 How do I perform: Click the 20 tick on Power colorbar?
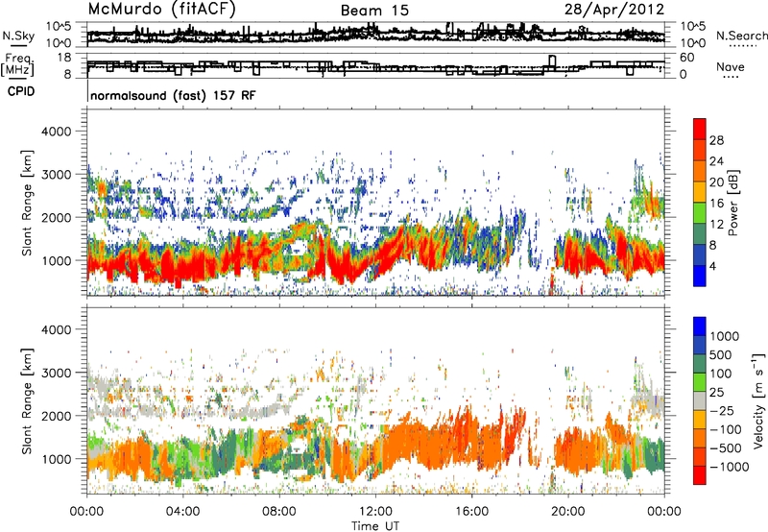716,182
